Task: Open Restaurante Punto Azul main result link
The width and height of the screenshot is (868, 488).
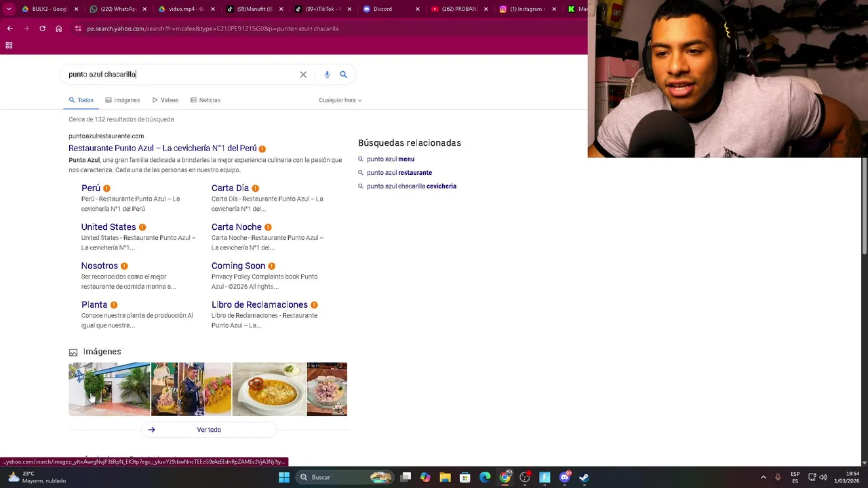Action: pos(163,148)
